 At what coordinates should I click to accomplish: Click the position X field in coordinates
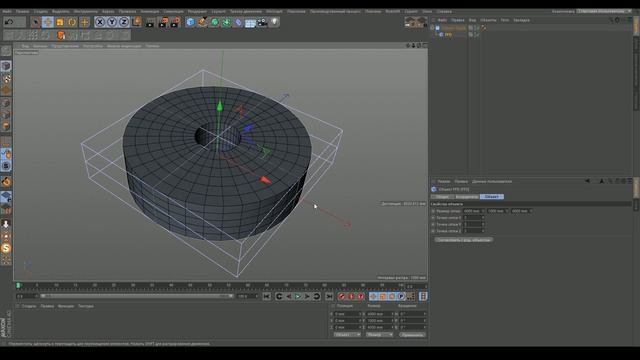pyautogui.click(x=348, y=314)
